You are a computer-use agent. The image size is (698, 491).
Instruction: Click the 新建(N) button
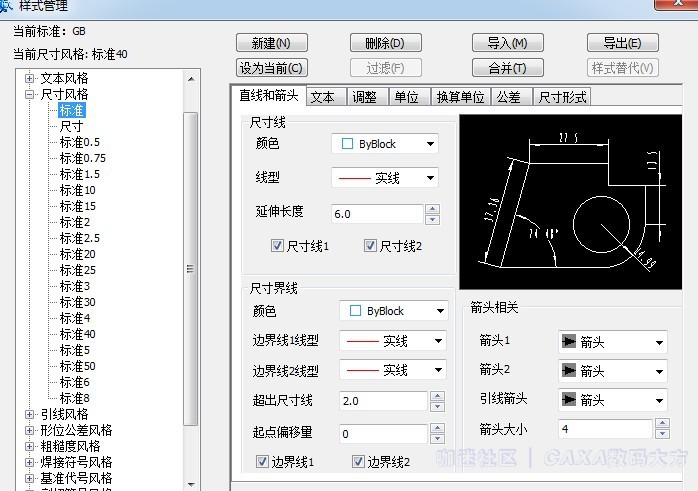coord(271,43)
